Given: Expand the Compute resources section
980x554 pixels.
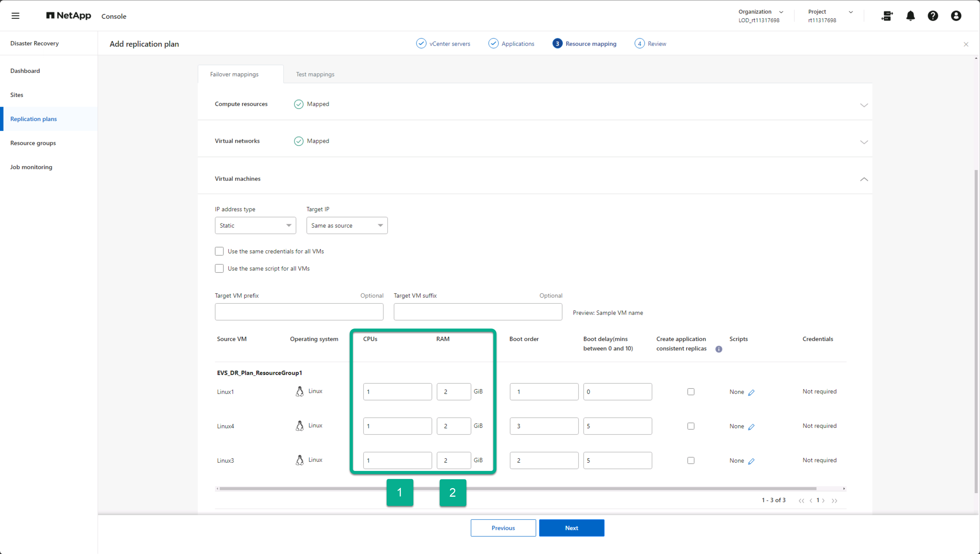Looking at the screenshot, I should [x=864, y=105].
